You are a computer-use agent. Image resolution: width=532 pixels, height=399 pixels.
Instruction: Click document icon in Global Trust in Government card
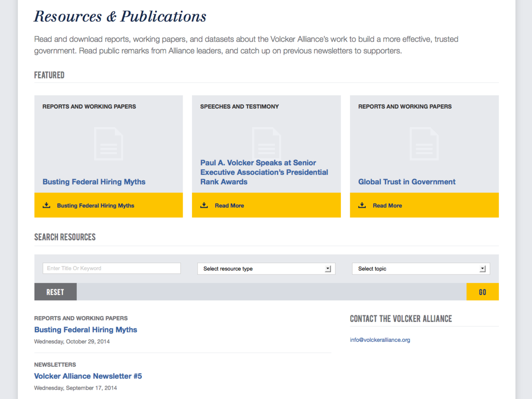tap(424, 144)
